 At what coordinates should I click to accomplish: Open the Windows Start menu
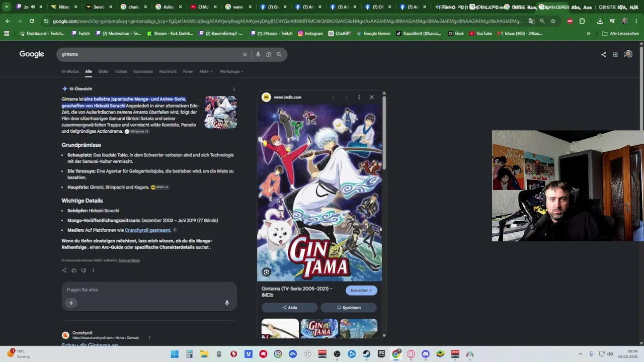(x=175, y=354)
